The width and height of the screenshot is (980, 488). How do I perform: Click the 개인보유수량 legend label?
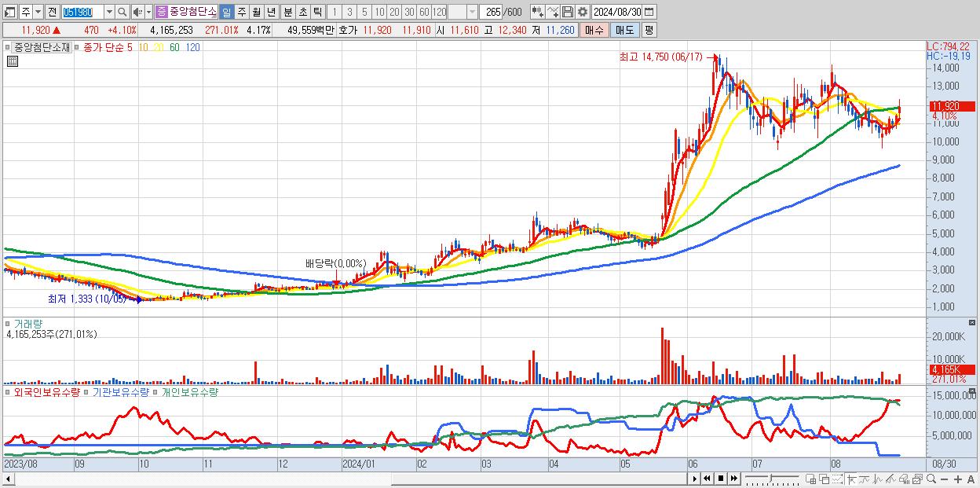(x=189, y=391)
